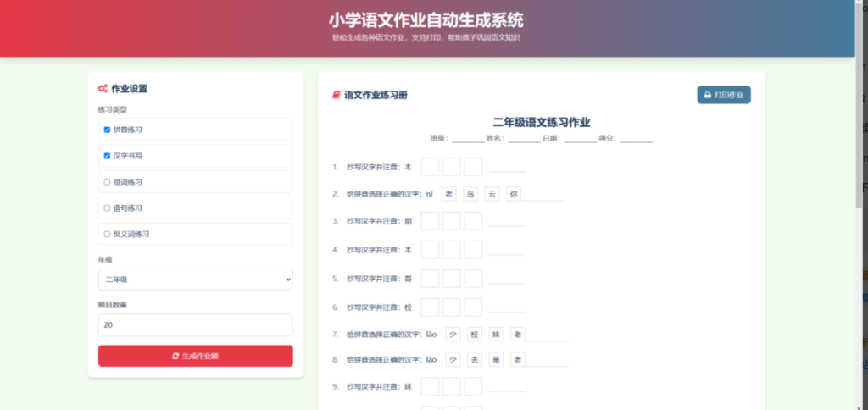Screen dimensions: 868x410
Task: Choose option 鸟 in question 2
Action: [x=470, y=194]
